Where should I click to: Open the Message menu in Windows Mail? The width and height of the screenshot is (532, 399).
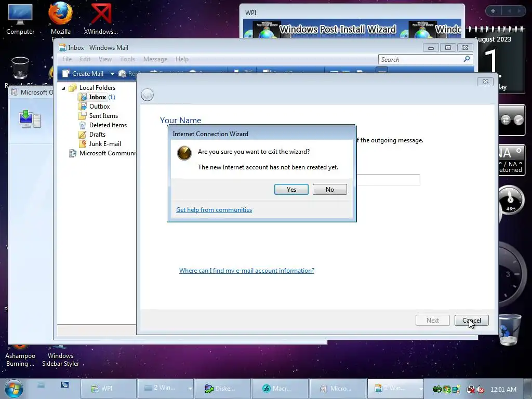click(x=155, y=59)
